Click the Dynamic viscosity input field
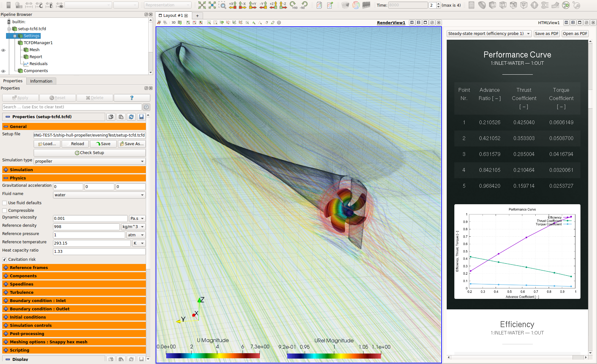Image resolution: width=597 pixels, height=364 pixels. coord(90,219)
